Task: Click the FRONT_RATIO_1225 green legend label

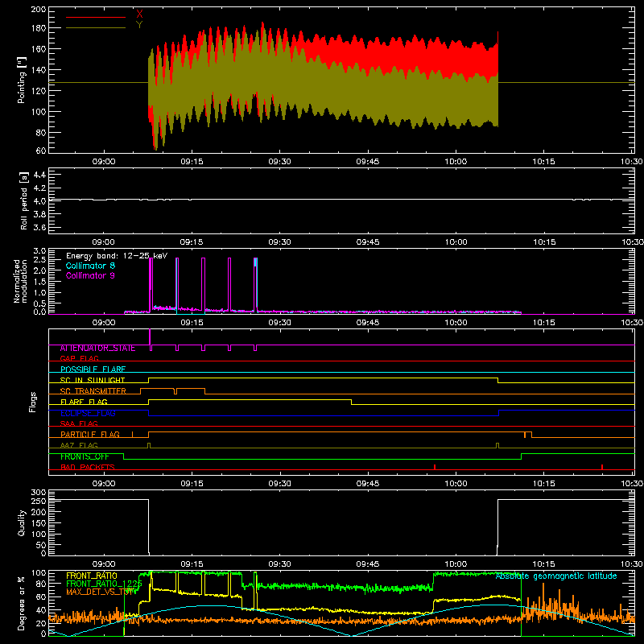Action: pos(104,584)
